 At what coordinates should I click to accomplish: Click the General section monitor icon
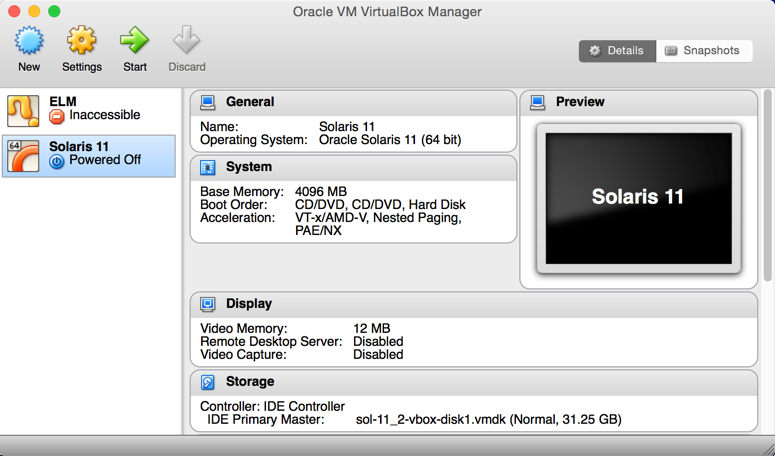coord(208,102)
